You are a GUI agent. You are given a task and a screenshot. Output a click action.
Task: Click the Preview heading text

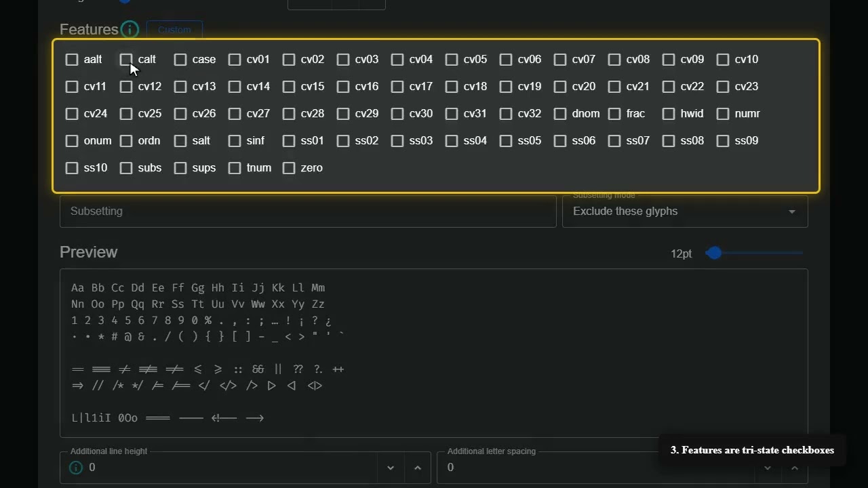[88, 252]
